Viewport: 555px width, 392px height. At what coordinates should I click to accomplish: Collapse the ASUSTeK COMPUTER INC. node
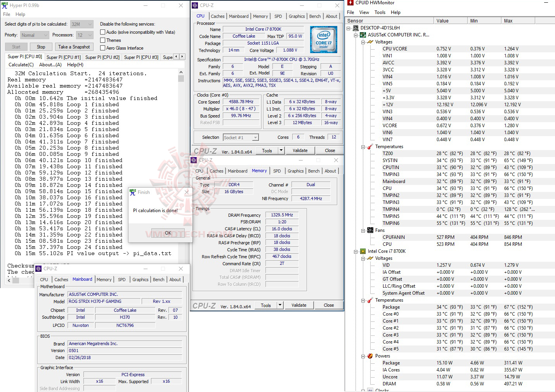pos(356,35)
